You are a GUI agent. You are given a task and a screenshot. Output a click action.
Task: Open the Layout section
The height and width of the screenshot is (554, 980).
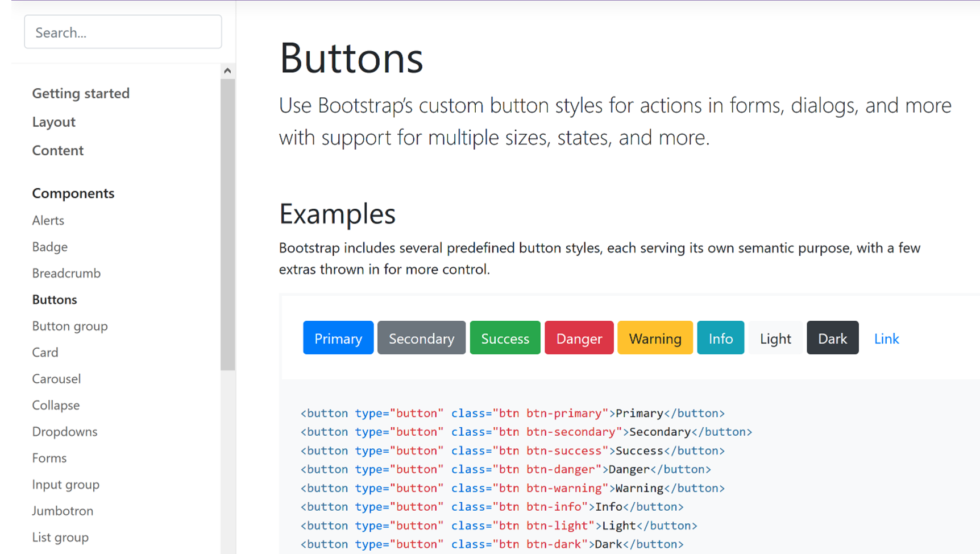53,122
